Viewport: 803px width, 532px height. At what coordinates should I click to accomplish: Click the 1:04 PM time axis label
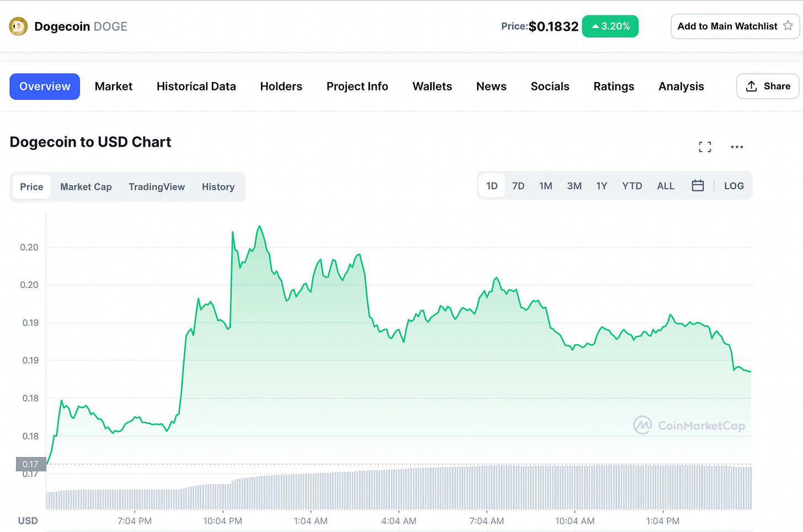click(x=662, y=521)
